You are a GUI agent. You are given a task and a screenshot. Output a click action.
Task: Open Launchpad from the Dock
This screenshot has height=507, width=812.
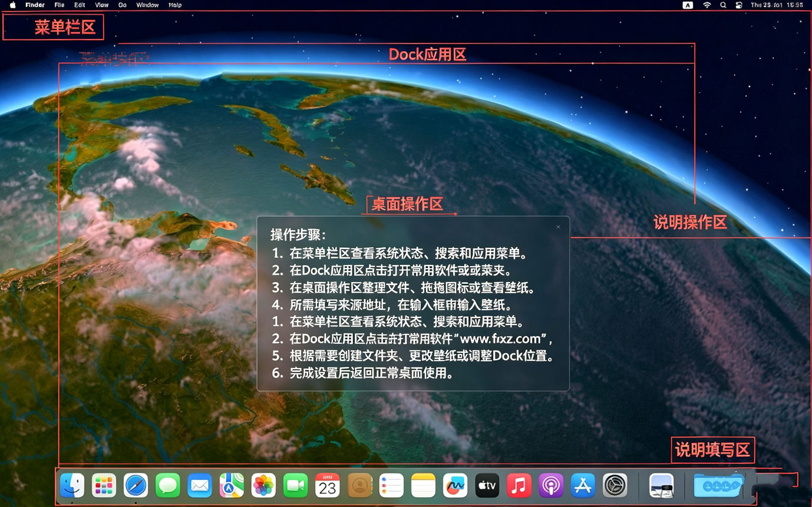click(104, 486)
